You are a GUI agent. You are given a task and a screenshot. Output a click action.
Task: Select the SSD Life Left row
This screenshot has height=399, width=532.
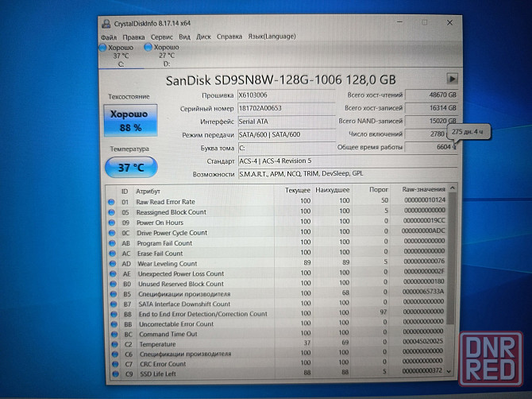click(276, 374)
